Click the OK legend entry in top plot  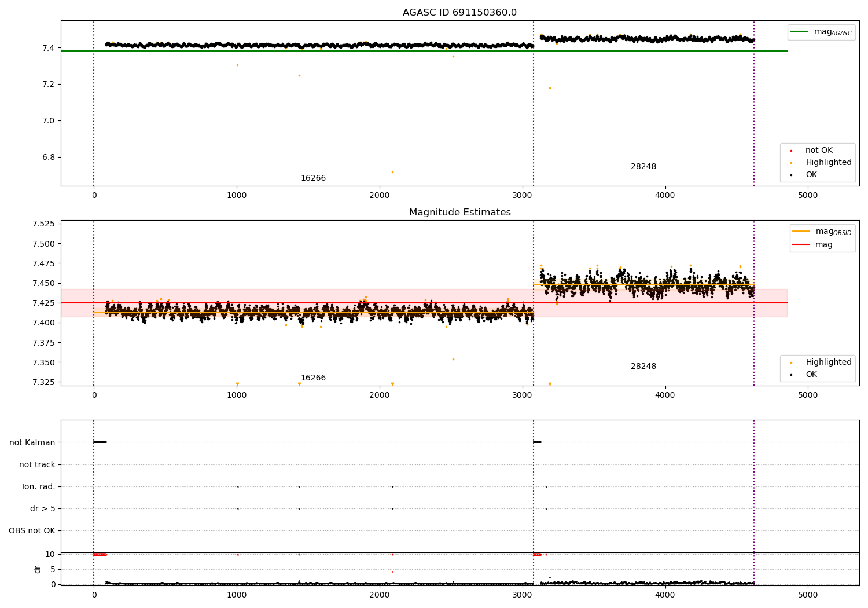click(811, 175)
